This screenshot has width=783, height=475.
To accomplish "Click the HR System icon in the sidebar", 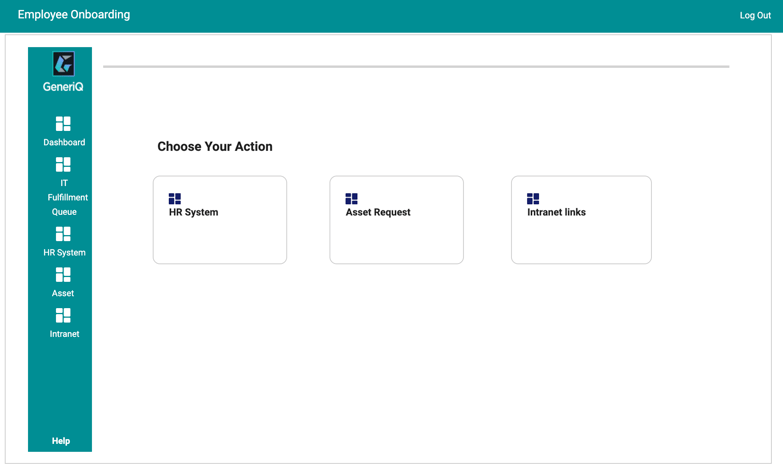I will coord(63,234).
